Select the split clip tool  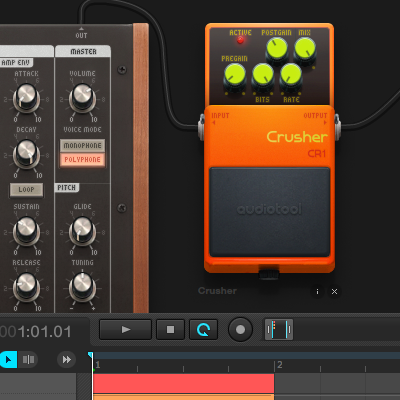[28, 360]
